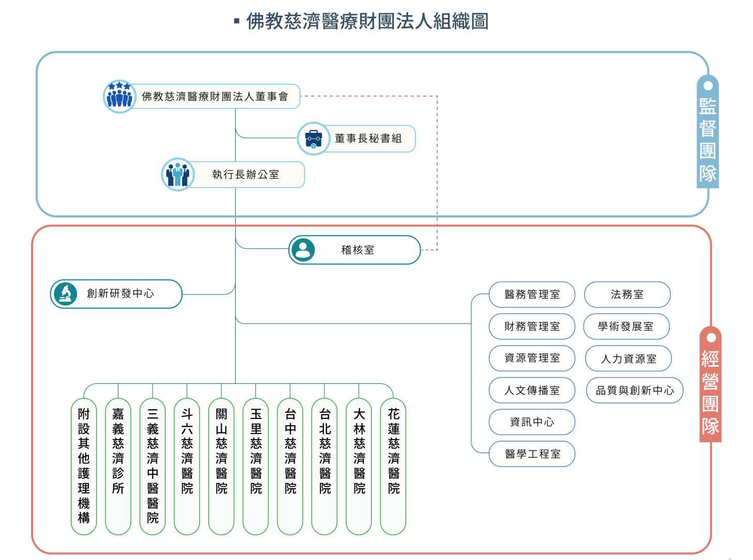
Task: Click the 醫學工程室 box
Action: [x=532, y=454]
